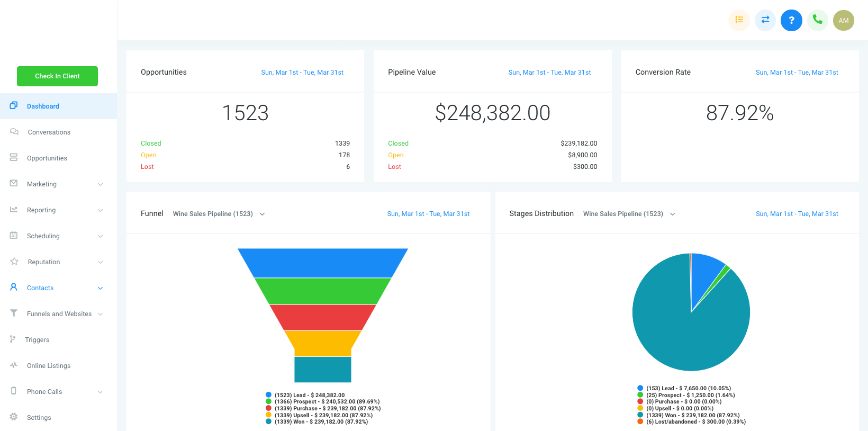Expand the Marketing submenu chevron
This screenshot has height=431, width=868.
pyautogui.click(x=100, y=184)
